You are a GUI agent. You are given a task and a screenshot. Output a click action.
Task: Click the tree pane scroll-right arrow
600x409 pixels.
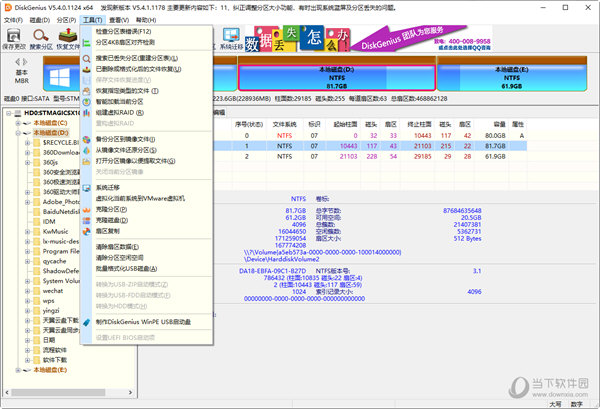(x=130, y=393)
